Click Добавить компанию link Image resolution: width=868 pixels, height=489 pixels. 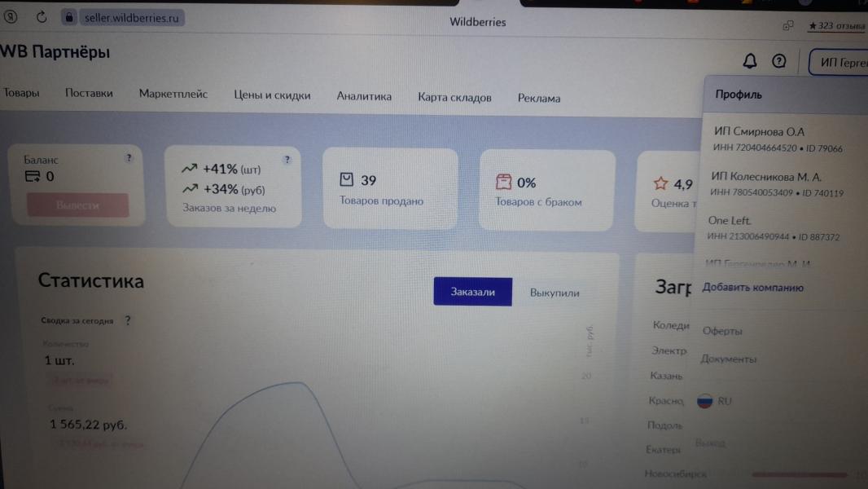click(x=753, y=288)
